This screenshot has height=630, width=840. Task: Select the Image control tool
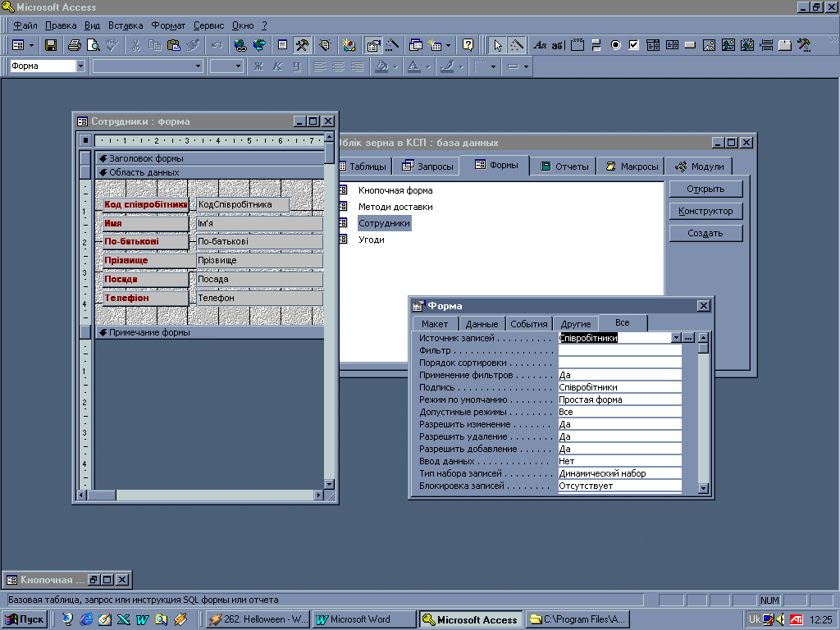(709, 45)
